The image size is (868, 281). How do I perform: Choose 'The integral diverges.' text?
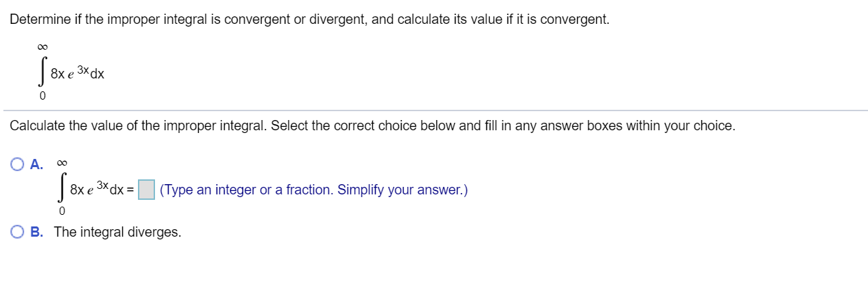coord(117,232)
